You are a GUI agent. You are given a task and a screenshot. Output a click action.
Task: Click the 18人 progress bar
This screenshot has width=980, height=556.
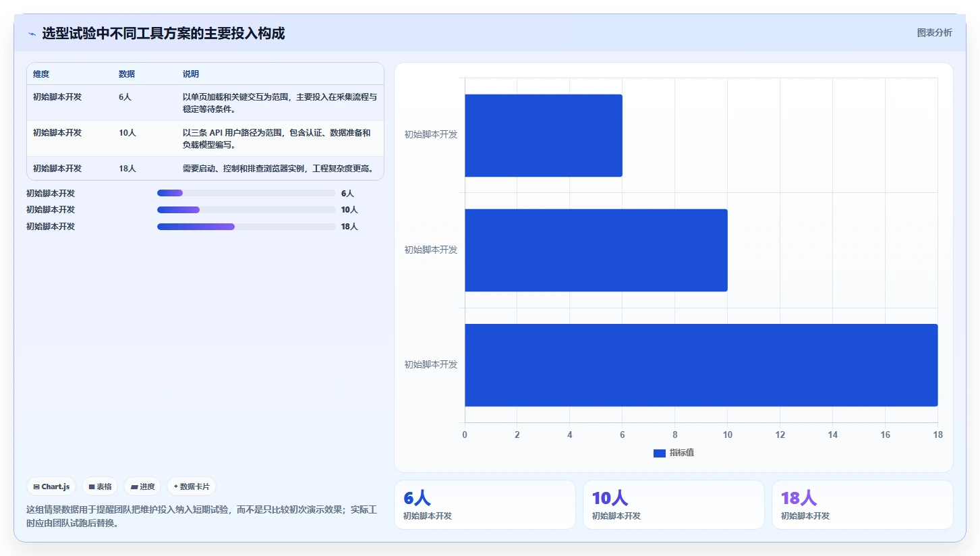coord(246,227)
